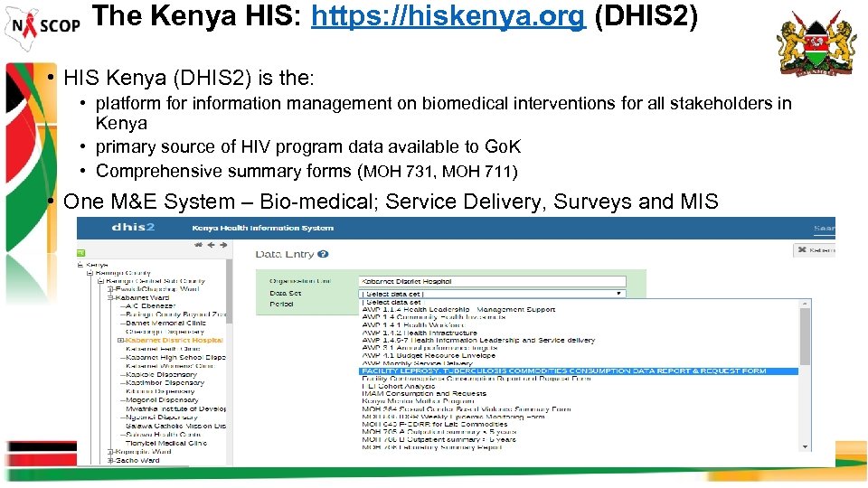Collapse the Baringo County tree node

(90, 273)
